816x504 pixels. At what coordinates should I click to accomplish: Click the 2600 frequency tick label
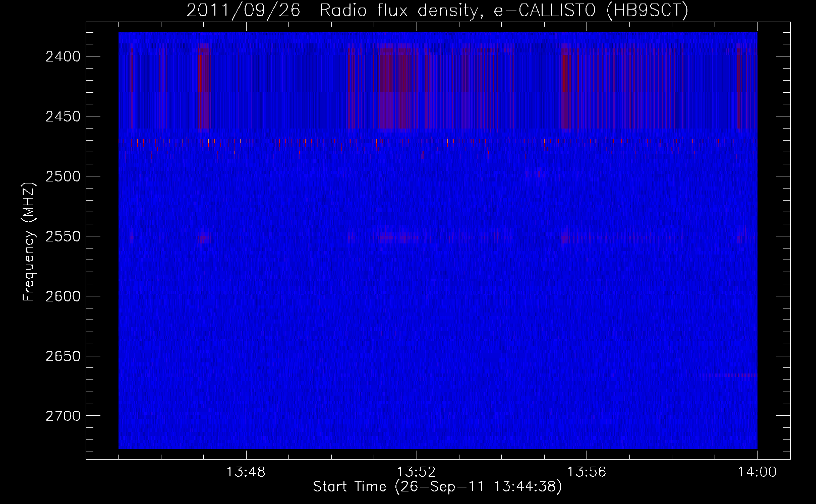pos(63,296)
